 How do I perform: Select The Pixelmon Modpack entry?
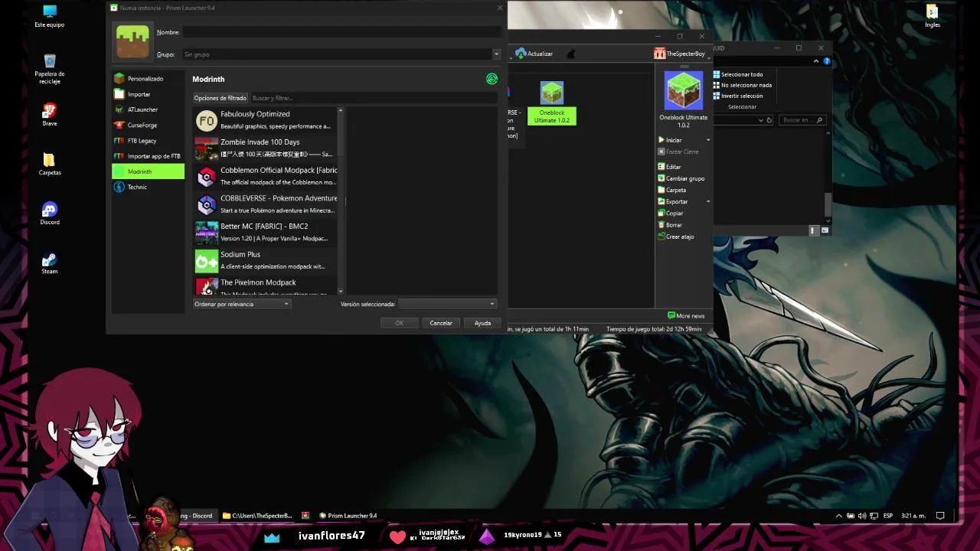[266, 286]
